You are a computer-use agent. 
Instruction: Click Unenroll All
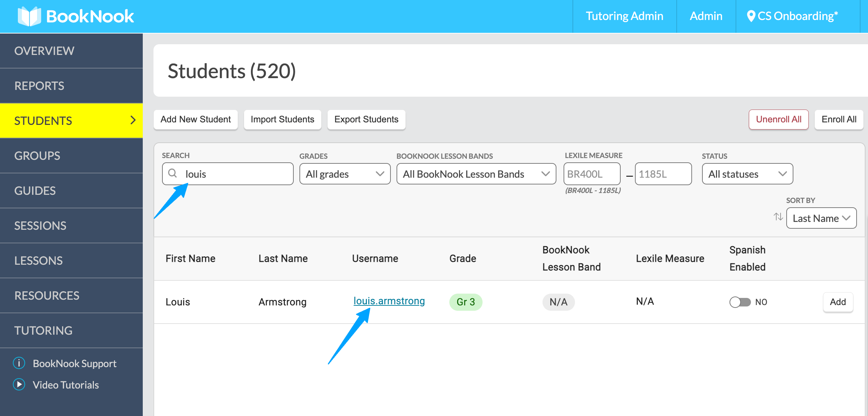click(778, 119)
